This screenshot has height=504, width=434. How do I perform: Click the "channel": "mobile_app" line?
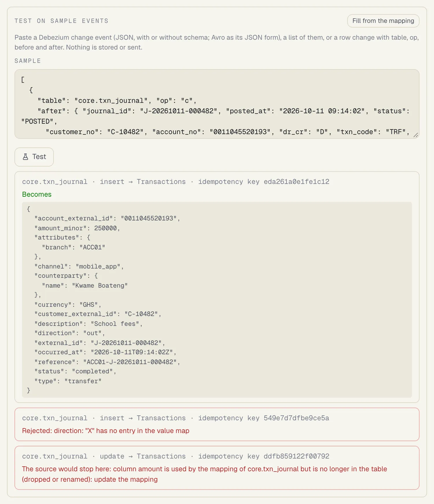pyautogui.click(x=79, y=266)
